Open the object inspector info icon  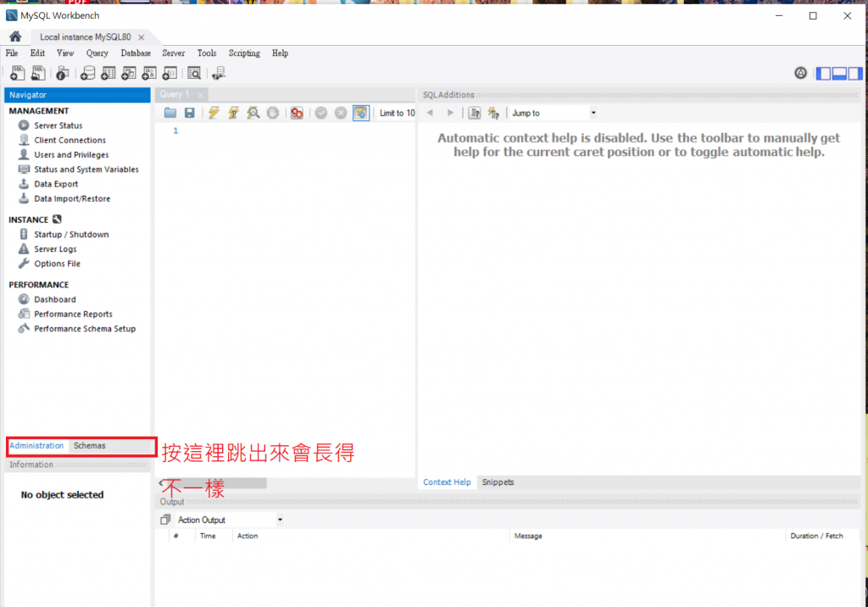(x=63, y=73)
